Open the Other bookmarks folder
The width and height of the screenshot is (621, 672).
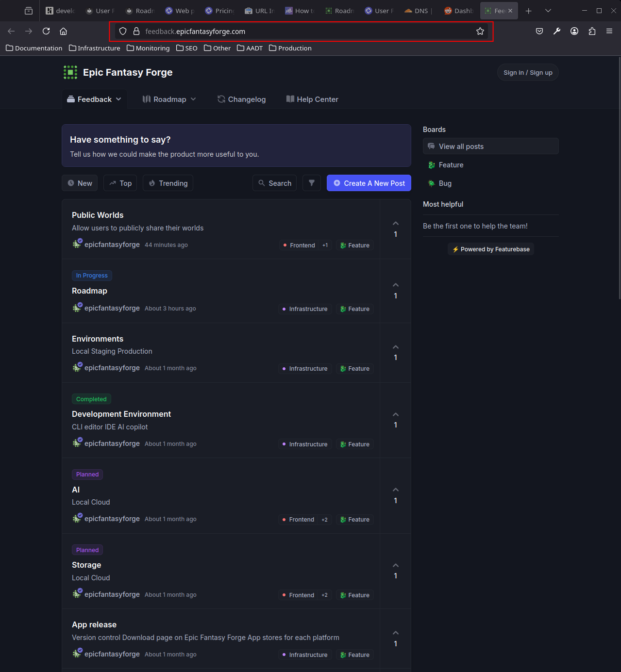pyautogui.click(x=218, y=48)
